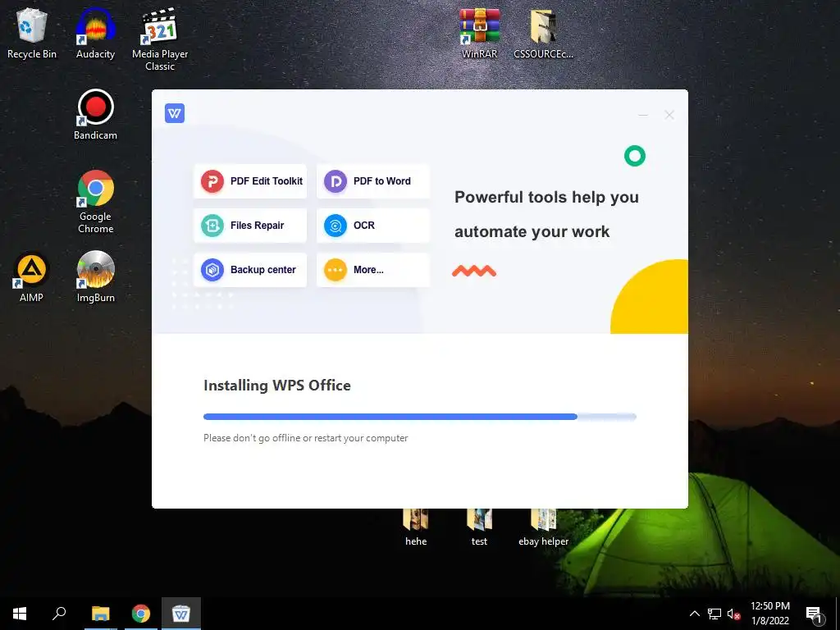Launch Audacity from the desktop

click(95, 34)
